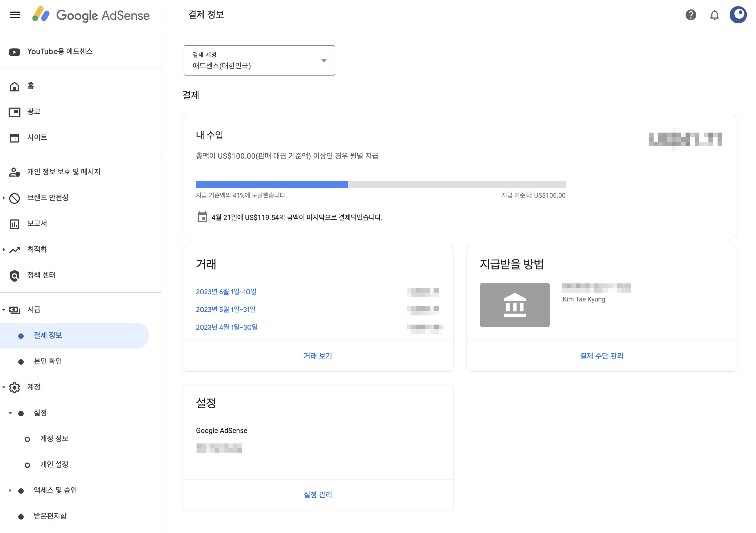This screenshot has height=533, width=756.
Task: Open the hamburger main menu icon
Action: tap(15, 15)
